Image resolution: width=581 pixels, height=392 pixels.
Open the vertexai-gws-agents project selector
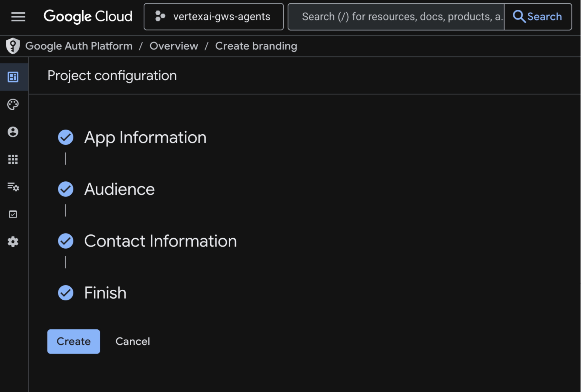(x=213, y=17)
